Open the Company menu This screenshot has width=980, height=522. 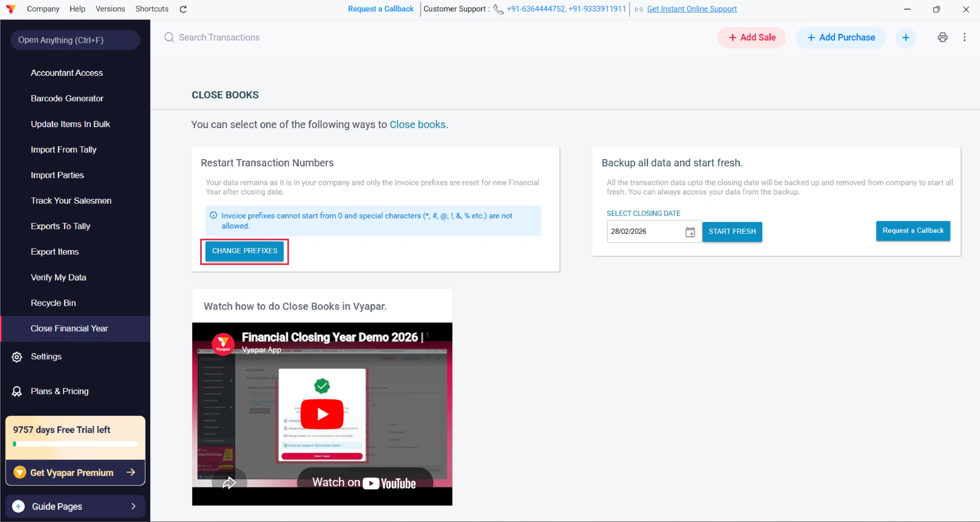[x=43, y=9]
